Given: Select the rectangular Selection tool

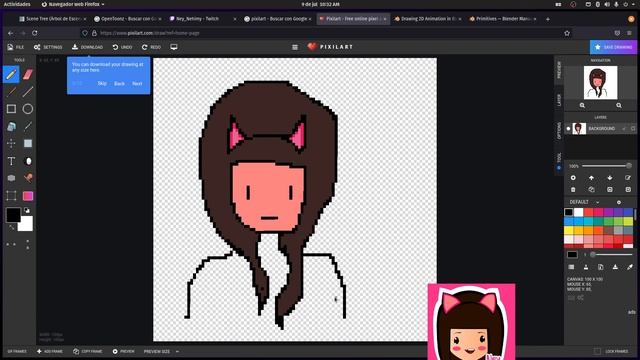Looking at the screenshot, I should (11, 196).
